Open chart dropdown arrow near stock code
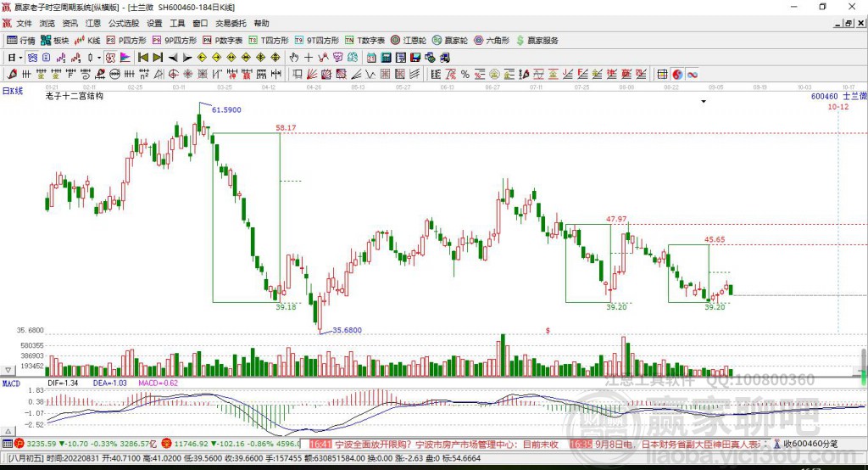868x470 pixels. click(704, 102)
